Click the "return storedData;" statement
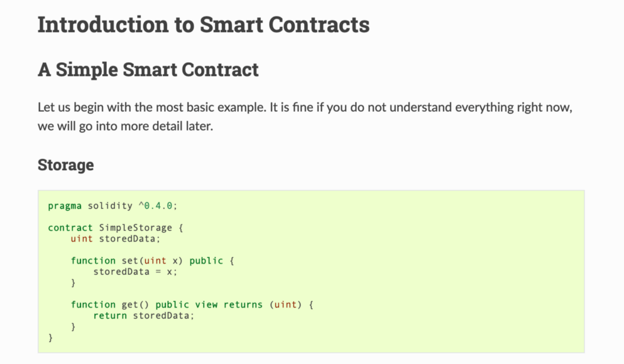This screenshot has width=624, height=364. click(144, 316)
